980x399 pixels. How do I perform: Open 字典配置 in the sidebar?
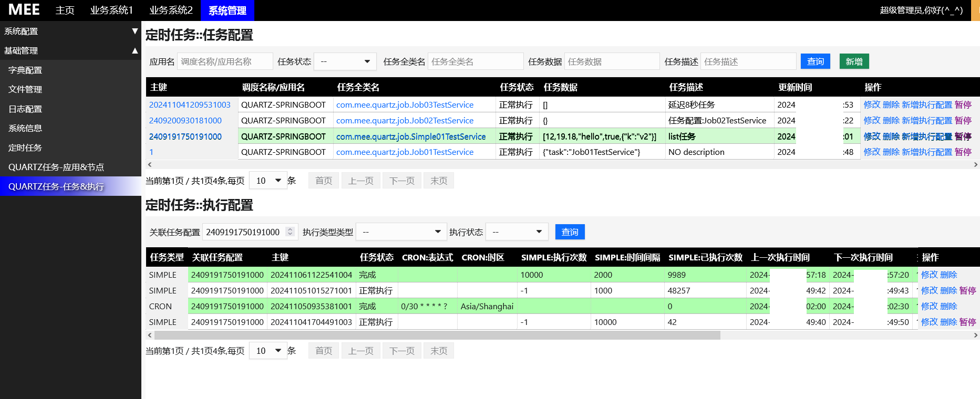(x=70, y=70)
